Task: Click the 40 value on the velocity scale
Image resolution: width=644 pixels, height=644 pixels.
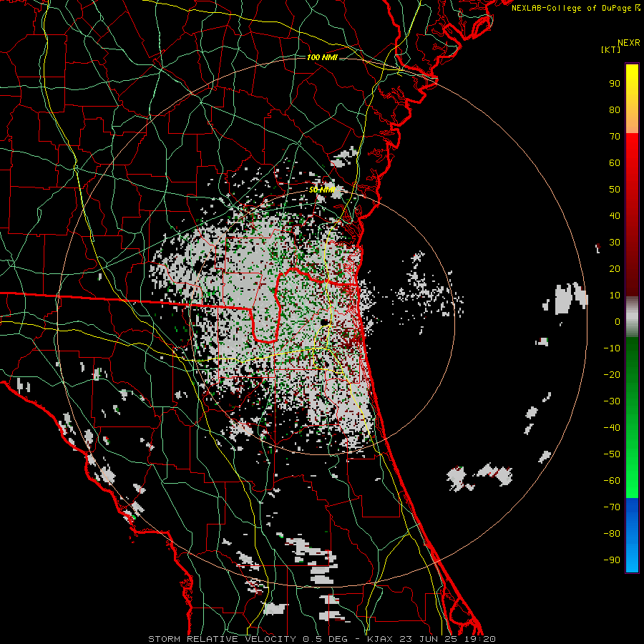Action: 615,216
